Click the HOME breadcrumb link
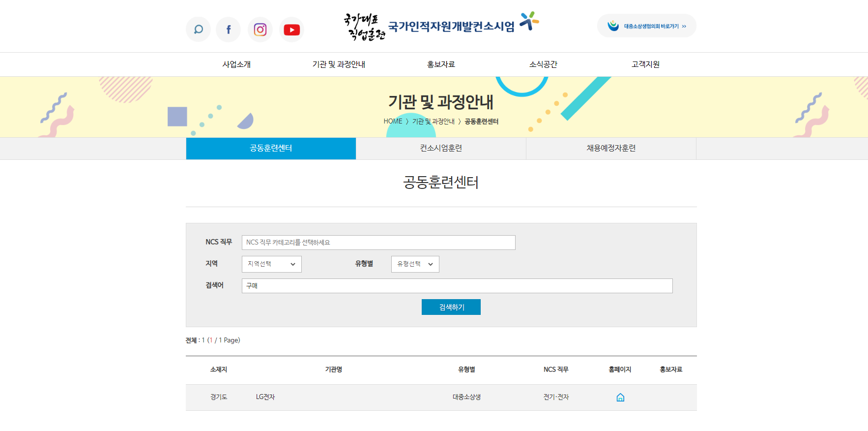The width and height of the screenshot is (868, 431). coord(393,122)
